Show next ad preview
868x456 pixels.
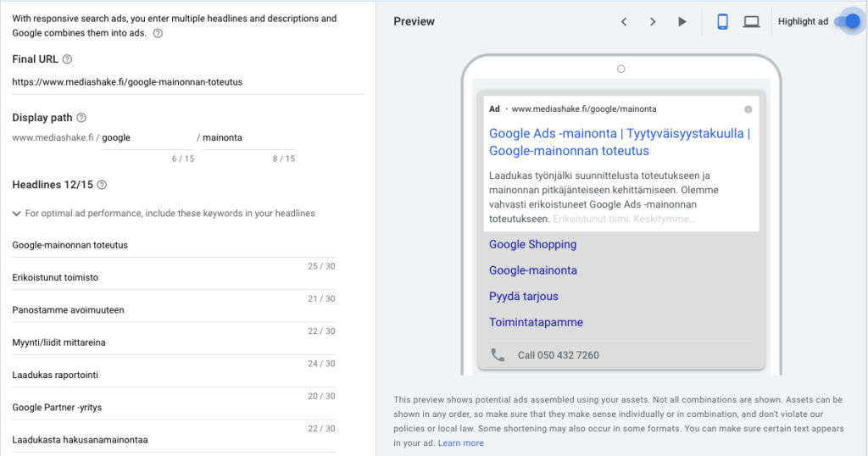click(x=653, y=21)
